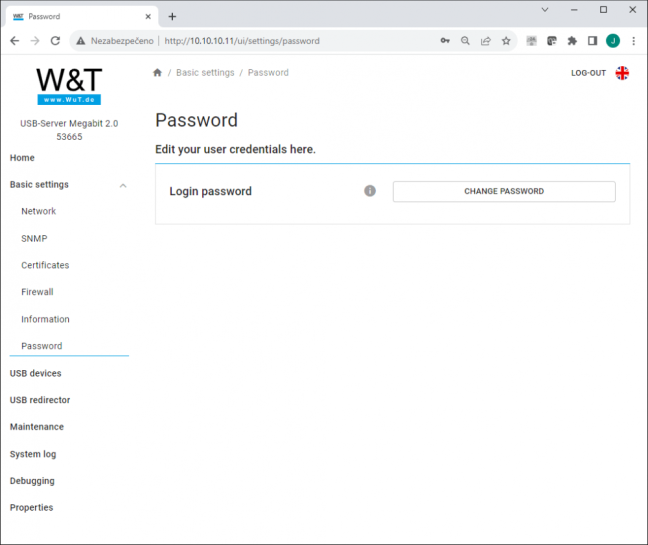Image resolution: width=648 pixels, height=545 pixels.
Task: Open the Certificates page
Action: click(45, 265)
